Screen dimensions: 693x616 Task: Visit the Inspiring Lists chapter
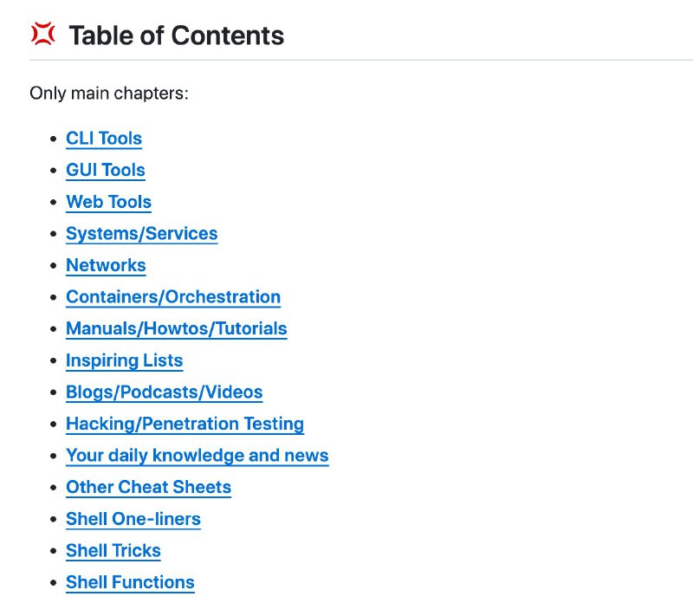(x=124, y=360)
